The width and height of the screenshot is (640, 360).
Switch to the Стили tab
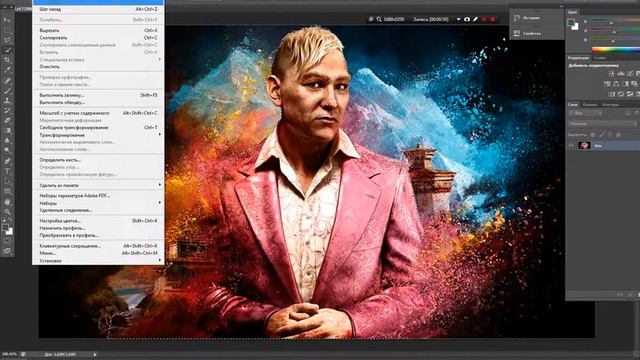(600, 58)
